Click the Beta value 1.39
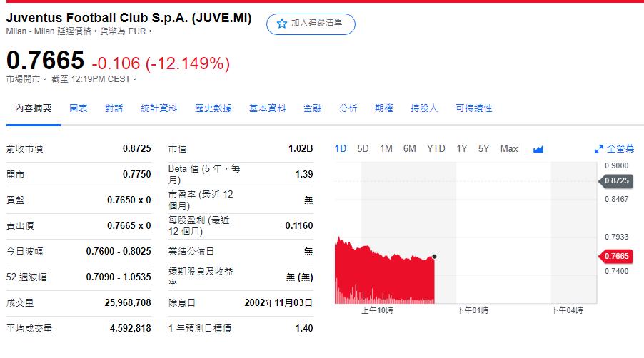This screenshot has height=358, width=644. click(304, 174)
